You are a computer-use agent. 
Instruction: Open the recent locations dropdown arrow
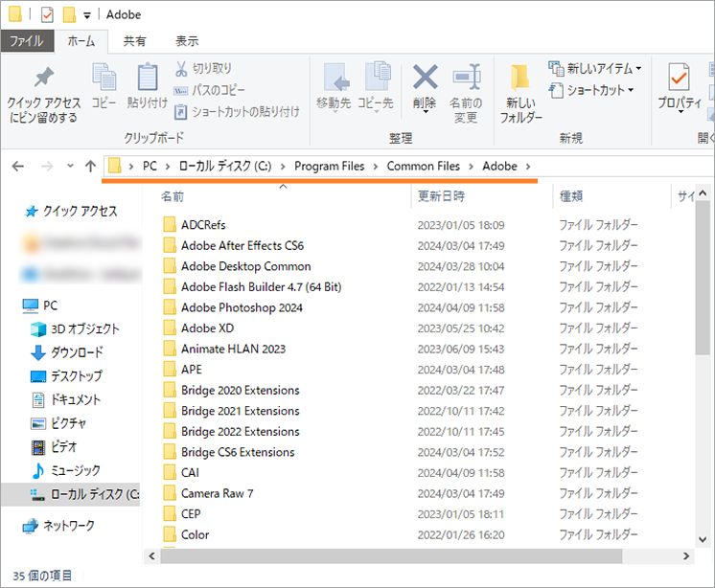point(70,166)
